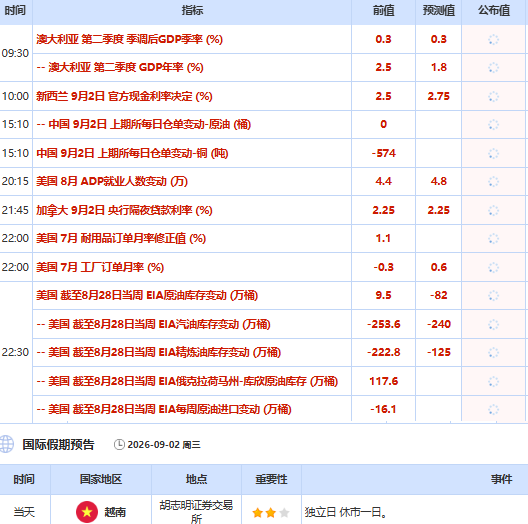Click previous value 1.1 for durable goods
The width and height of the screenshot is (528, 524).
(x=384, y=239)
